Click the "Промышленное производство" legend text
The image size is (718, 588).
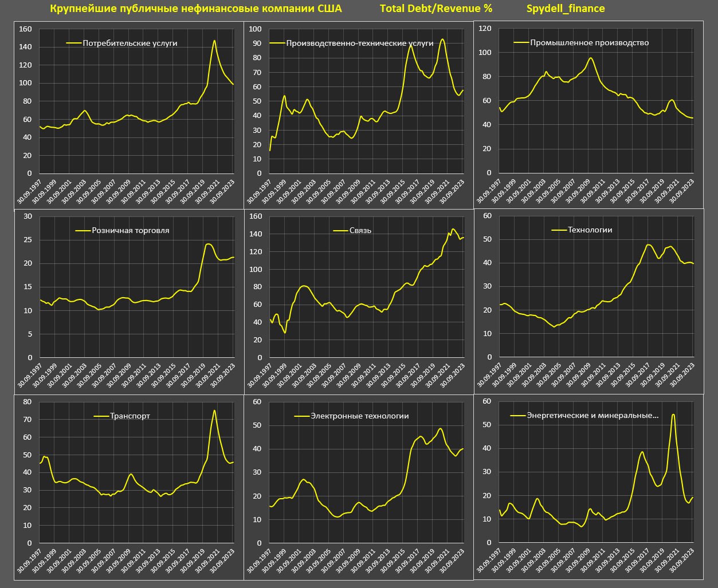589,42
